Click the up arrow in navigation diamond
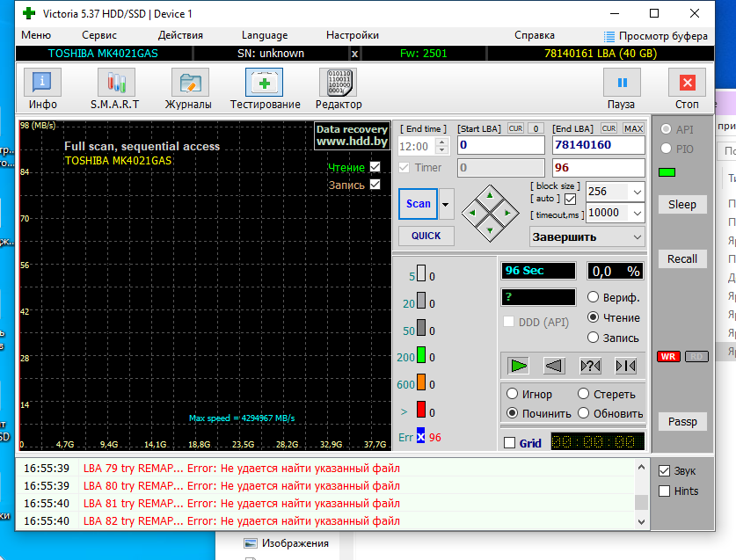This screenshot has width=736, height=560. point(490,195)
